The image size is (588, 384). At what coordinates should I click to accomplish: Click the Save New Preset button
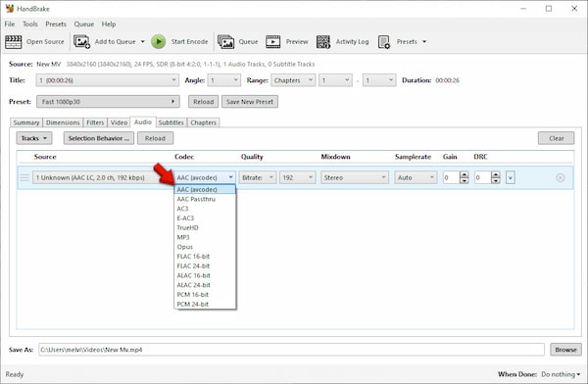pos(250,102)
